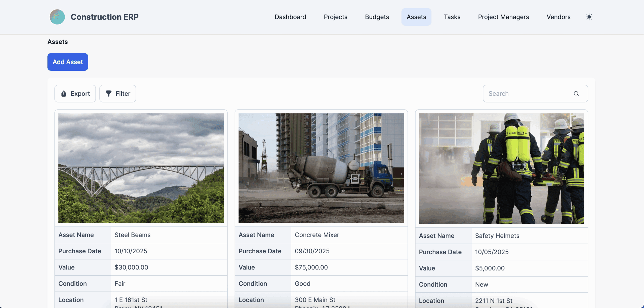Open the Concrete Mixer truck image
The height and width of the screenshot is (308, 644).
[x=321, y=168]
